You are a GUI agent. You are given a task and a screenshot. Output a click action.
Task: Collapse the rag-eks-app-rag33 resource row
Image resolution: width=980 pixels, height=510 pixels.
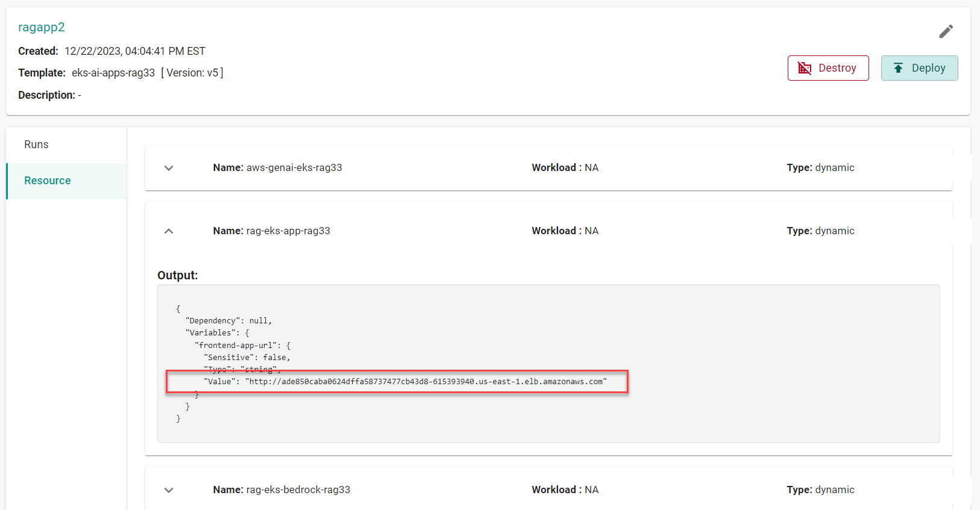pyautogui.click(x=169, y=231)
